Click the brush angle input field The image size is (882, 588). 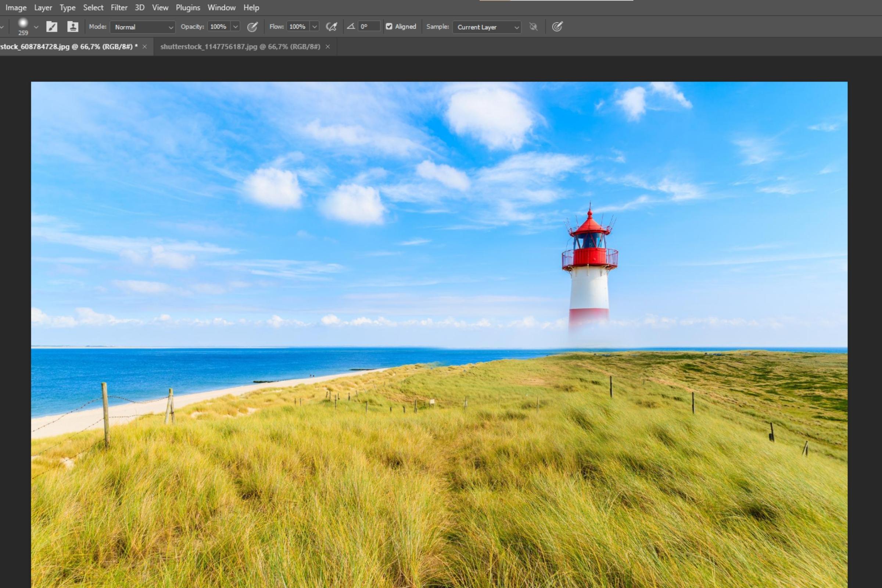pos(369,26)
